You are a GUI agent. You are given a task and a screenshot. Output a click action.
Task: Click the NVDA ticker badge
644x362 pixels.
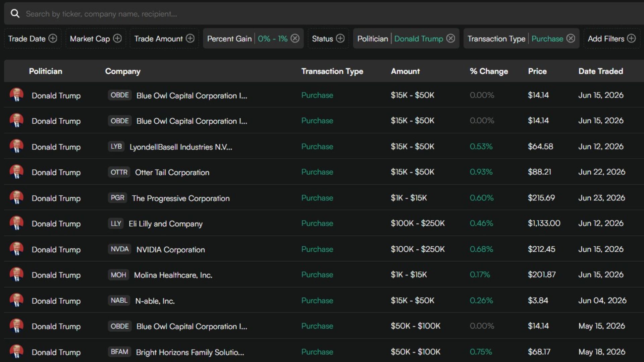(x=120, y=249)
